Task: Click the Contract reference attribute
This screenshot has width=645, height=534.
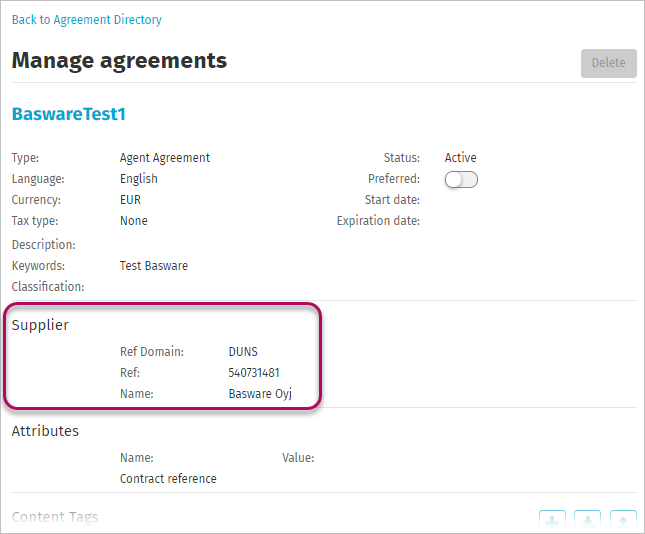Action: coord(168,478)
